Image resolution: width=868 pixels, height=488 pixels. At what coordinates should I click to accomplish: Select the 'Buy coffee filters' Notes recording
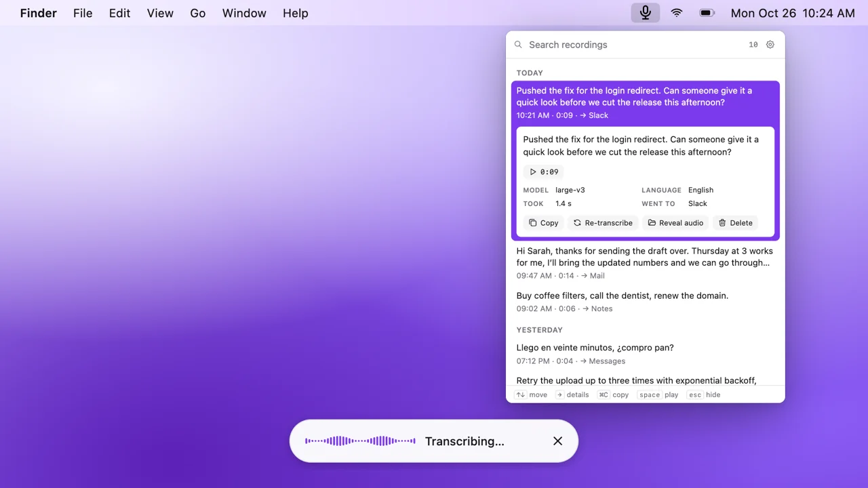pyautogui.click(x=646, y=302)
